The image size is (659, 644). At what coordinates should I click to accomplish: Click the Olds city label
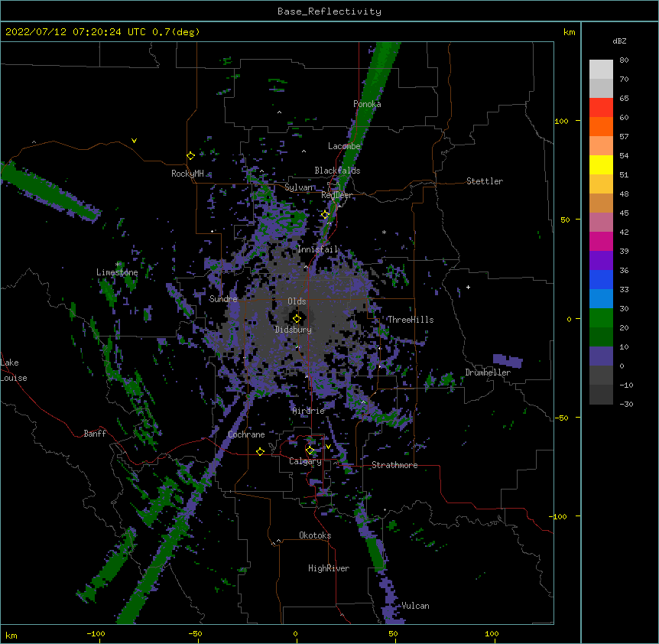(x=297, y=301)
